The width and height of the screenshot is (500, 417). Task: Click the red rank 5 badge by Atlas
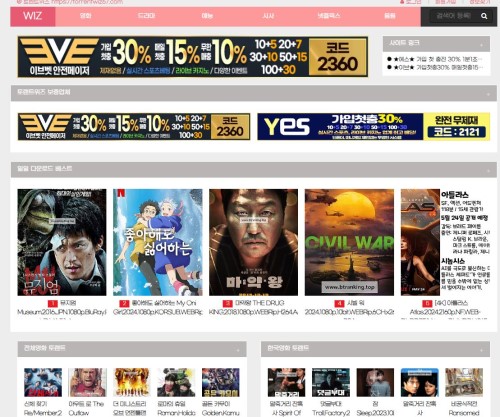[427, 303]
